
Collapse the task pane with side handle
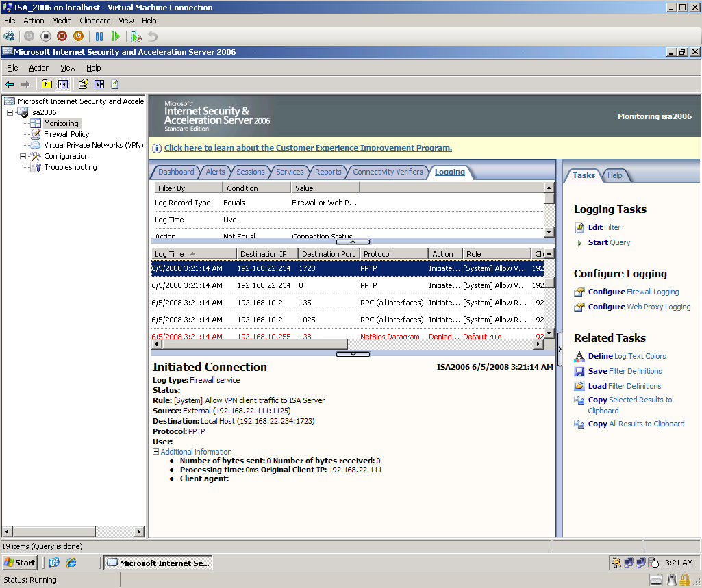[x=559, y=349]
